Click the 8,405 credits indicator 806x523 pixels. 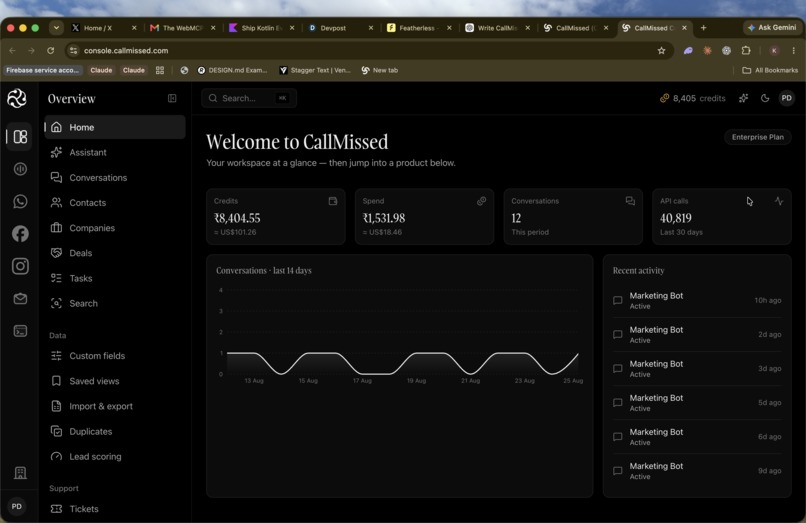point(692,98)
